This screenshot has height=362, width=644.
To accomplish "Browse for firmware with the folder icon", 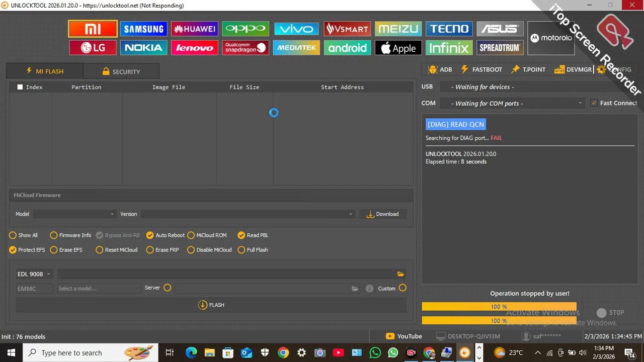I will (x=400, y=274).
